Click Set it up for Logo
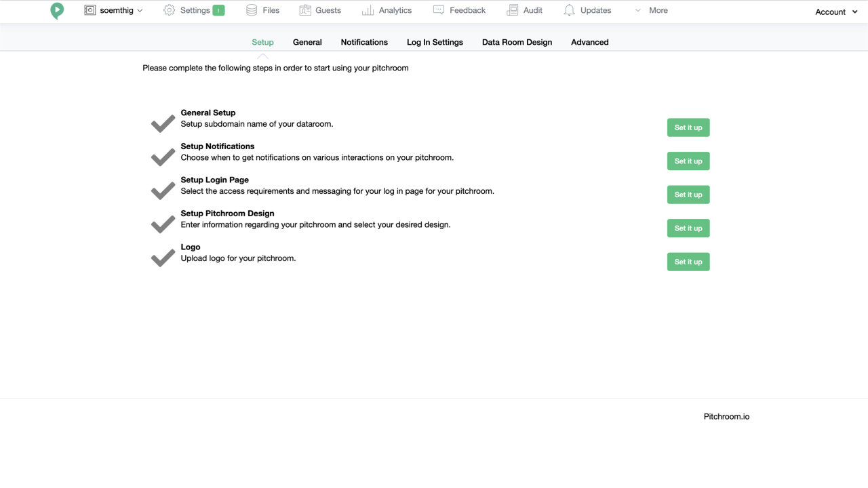This screenshot has width=868, height=488. tap(688, 262)
